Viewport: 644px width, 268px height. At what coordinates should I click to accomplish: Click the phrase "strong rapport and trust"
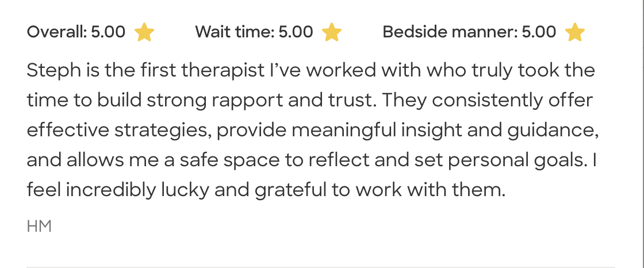tap(261, 100)
